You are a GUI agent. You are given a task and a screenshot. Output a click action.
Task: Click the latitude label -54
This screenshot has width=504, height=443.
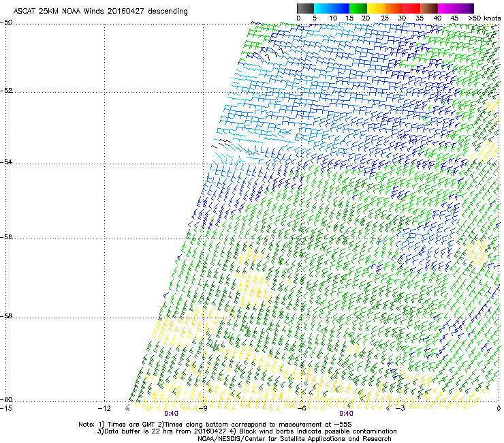(x=6, y=162)
